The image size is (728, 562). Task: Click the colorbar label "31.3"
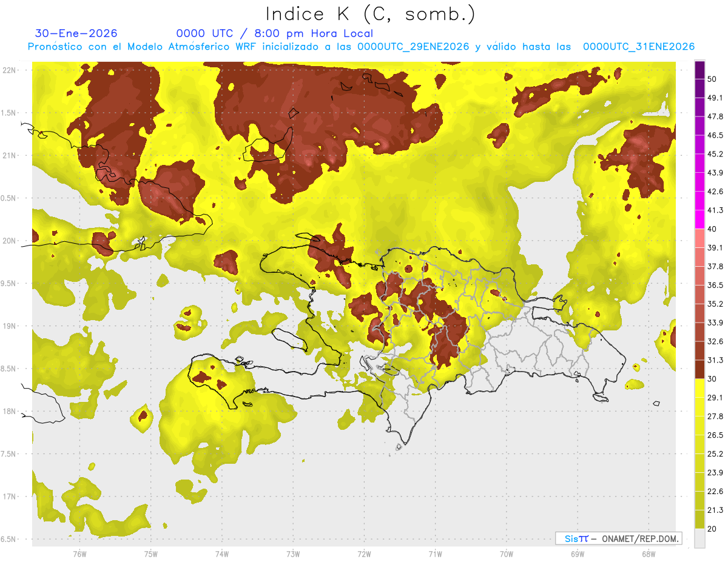715,360
